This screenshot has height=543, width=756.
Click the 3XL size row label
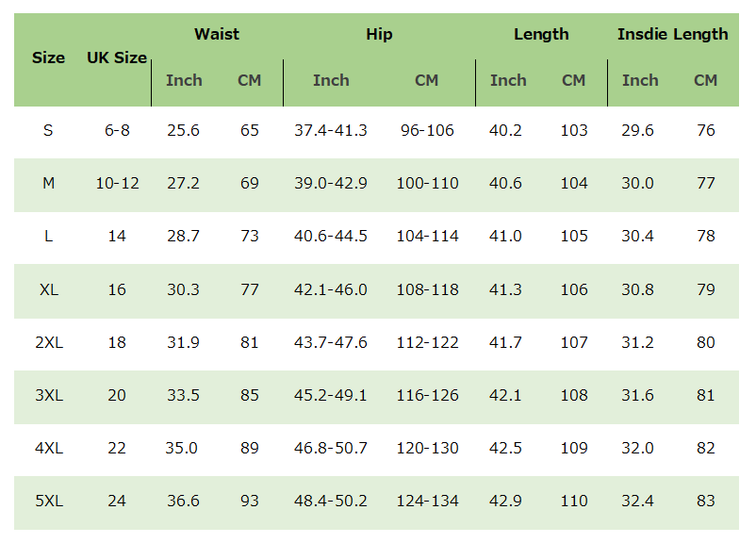[49, 395]
